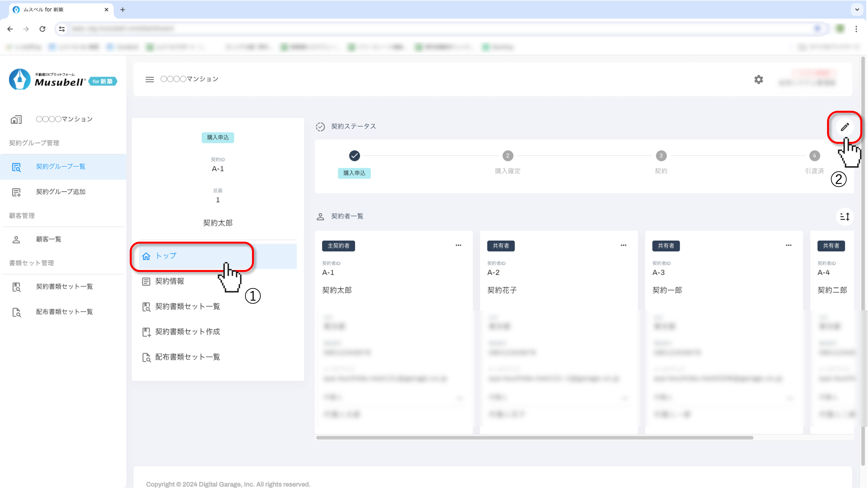The width and height of the screenshot is (868, 488).
Task: Open the three-dot menu on 契約一郎 card
Action: [x=788, y=245]
